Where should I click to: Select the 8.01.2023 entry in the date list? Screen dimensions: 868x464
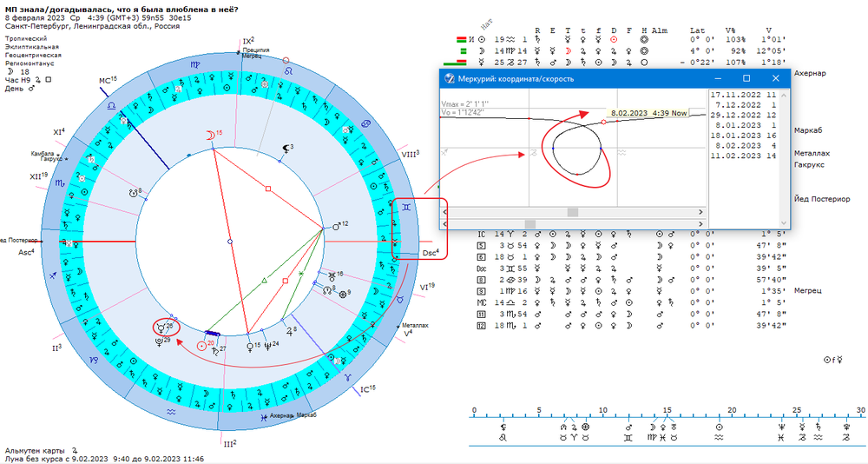point(744,125)
